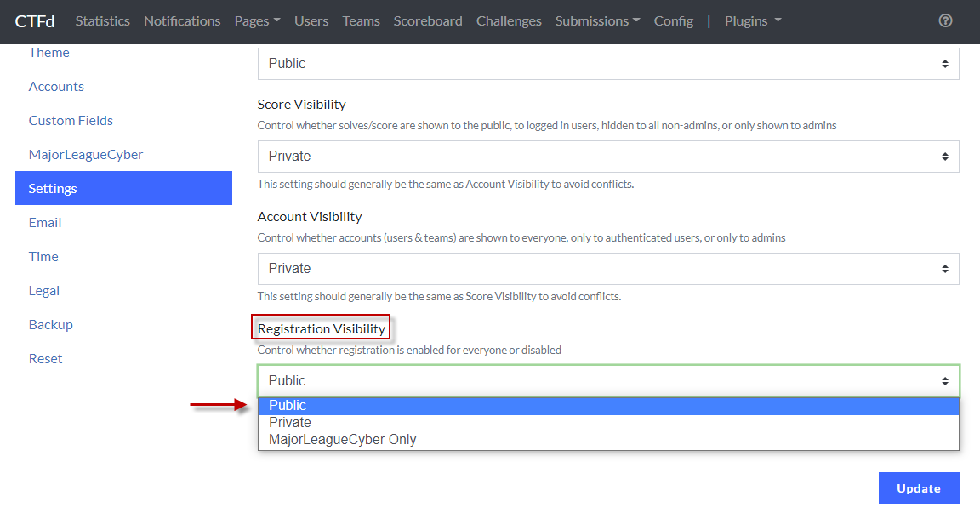Screen dimensions: 980x513
Task: Open the Pages dropdown menu
Action: click(x=257, y=21)
